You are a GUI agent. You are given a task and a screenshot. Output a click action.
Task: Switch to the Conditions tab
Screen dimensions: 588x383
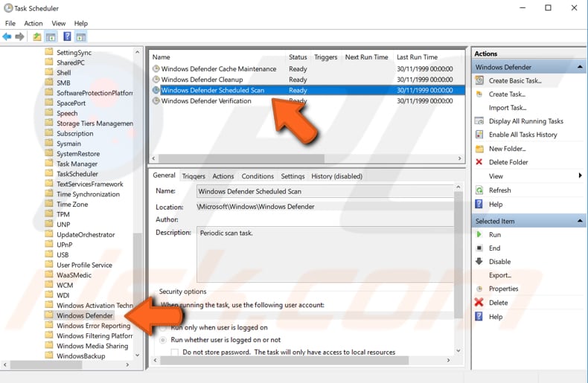coord(258,176)
